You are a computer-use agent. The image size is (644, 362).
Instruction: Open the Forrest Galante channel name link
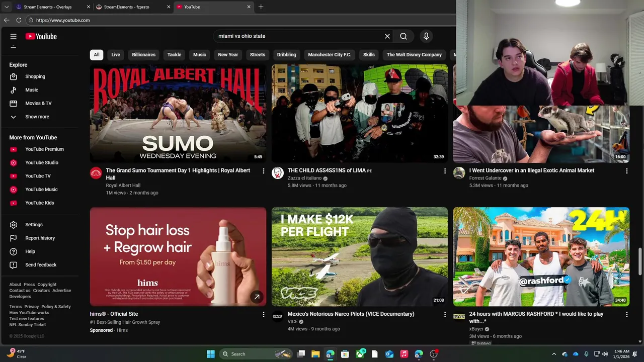pos(485,178)
